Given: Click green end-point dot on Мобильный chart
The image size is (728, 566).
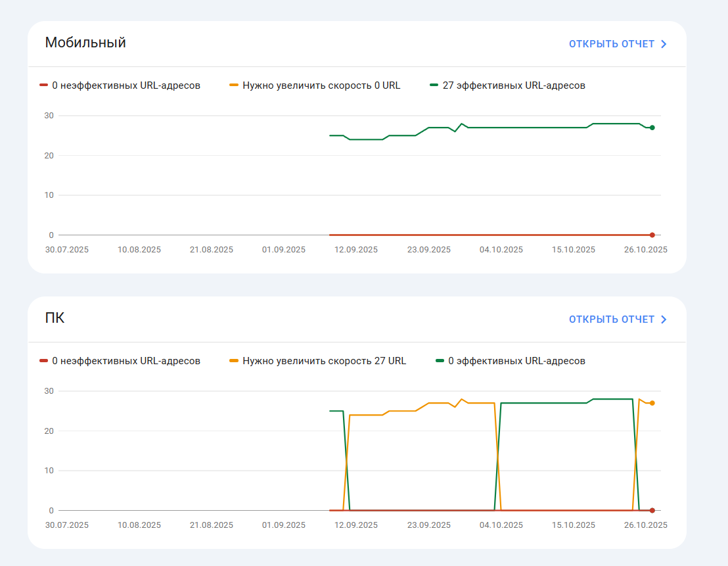Looking at the screenshot, I should tap(652, 128).
